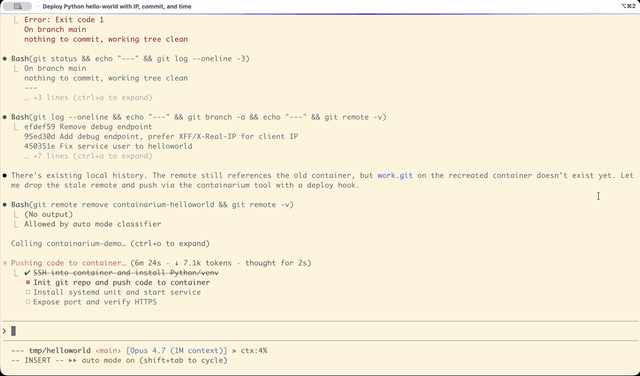Focus the prompt input field cursor
This screenshot has height=376, width=640.
13,331
